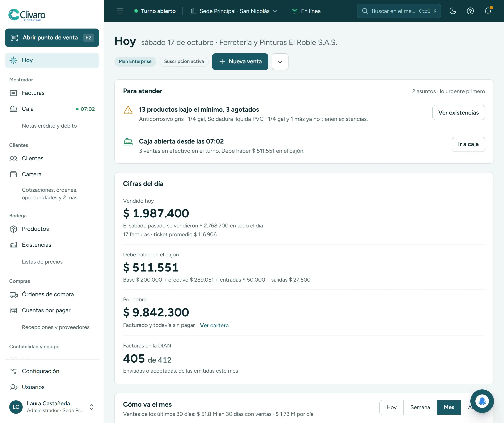The image size is (504, 423).
Task: Click Abrir punto de venta button
Action: pyautogui.click(x=52, y=38)
